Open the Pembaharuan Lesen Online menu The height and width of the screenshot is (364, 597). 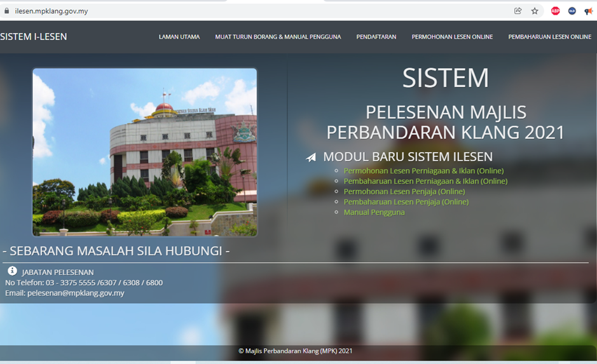(549, 37)
